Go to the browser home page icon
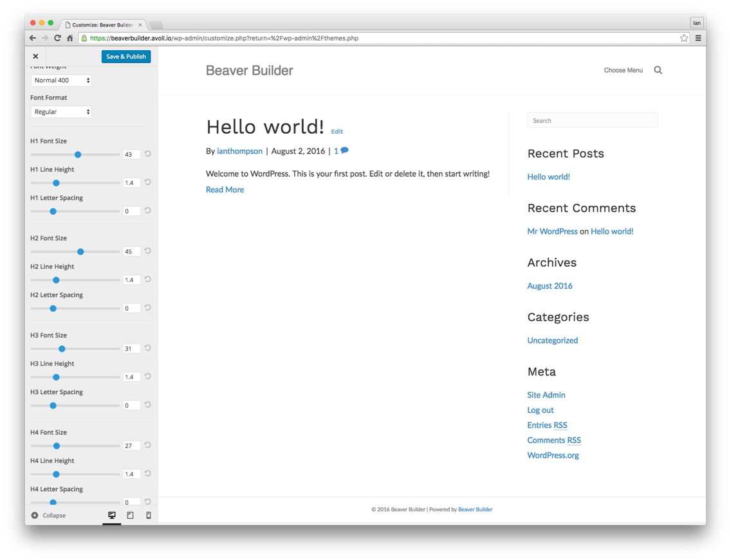 70,38
